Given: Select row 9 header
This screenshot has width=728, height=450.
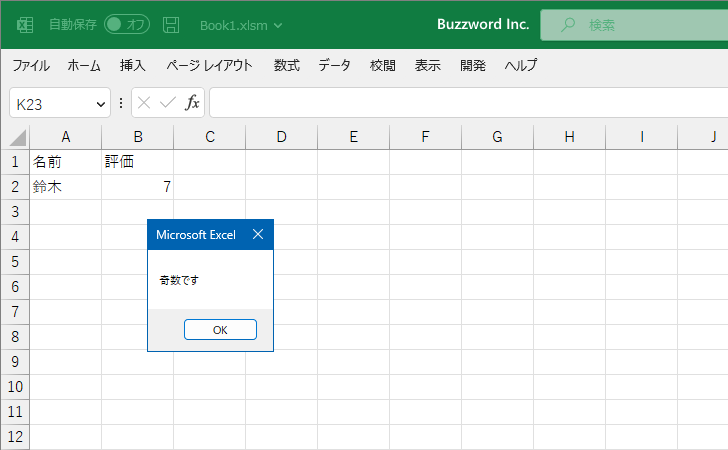Looking at the screenshot, I should (15, 362).
